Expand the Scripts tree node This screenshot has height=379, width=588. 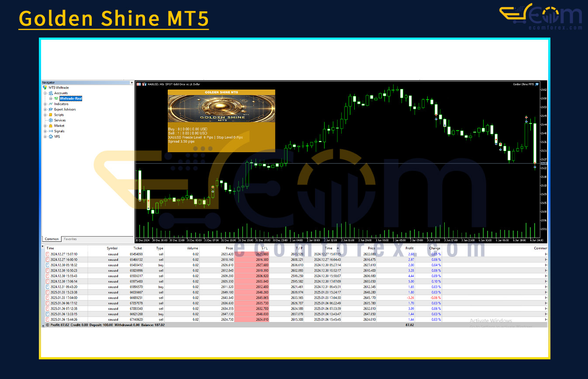45,115
